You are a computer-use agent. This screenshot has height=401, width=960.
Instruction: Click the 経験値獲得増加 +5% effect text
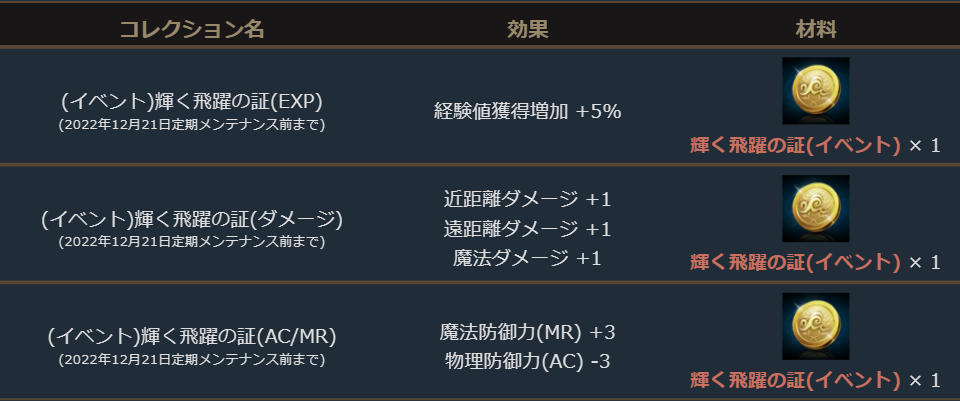(x=527, y=111)
